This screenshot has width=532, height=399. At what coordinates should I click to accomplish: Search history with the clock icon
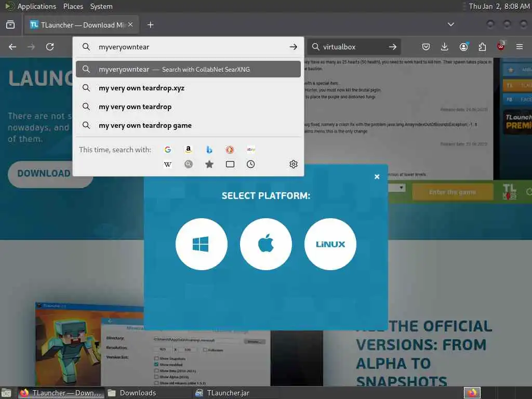tap(251, 164)
